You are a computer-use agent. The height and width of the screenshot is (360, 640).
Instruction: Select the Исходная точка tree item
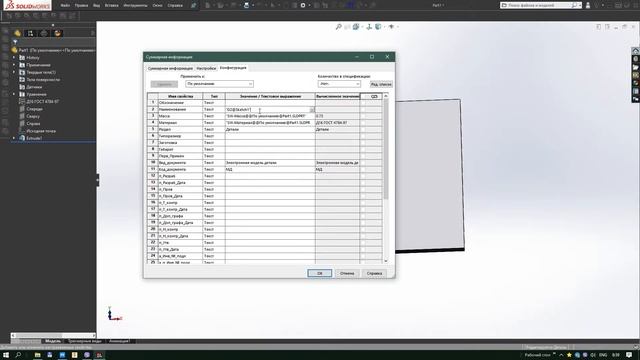[x=41, y=131]
